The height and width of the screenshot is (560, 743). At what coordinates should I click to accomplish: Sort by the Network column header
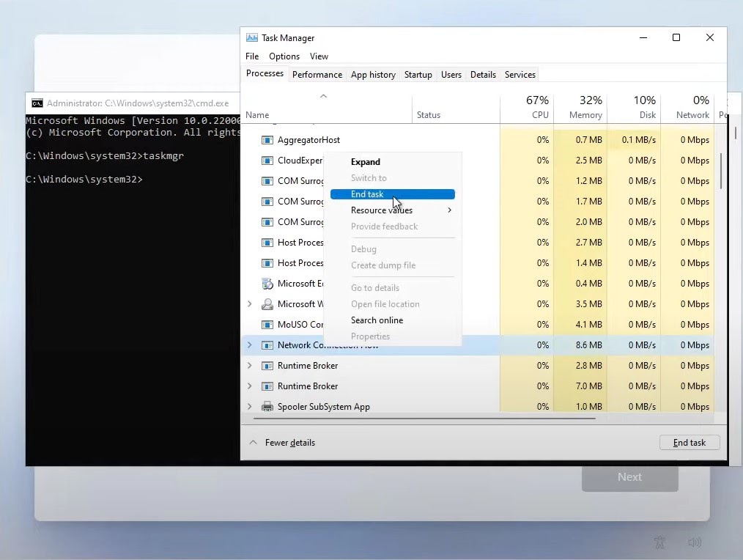pyautogui.click(x=687, y=108)
